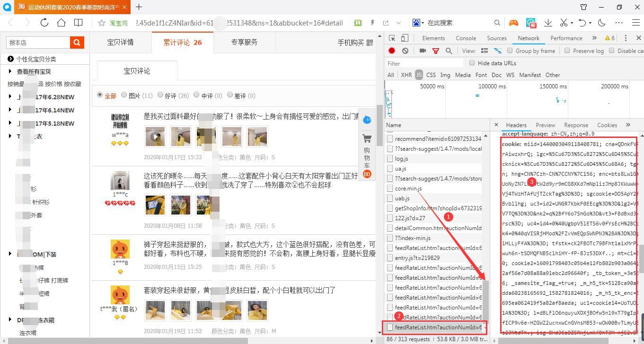
Task: Click the DevTools warnings count 6
Action: tap(609, 38)
